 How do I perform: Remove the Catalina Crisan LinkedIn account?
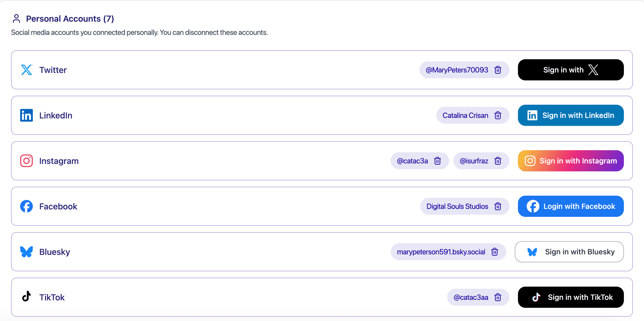pos(498,115)
